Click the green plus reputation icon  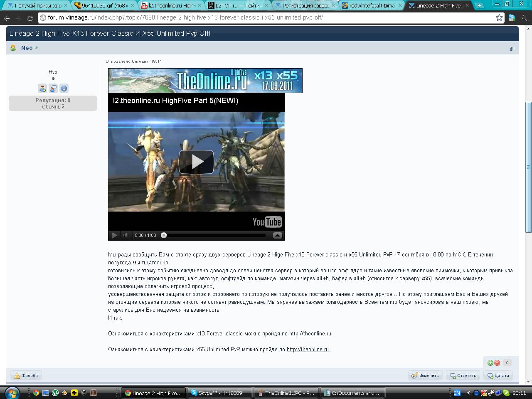click(x=490, y=363)
